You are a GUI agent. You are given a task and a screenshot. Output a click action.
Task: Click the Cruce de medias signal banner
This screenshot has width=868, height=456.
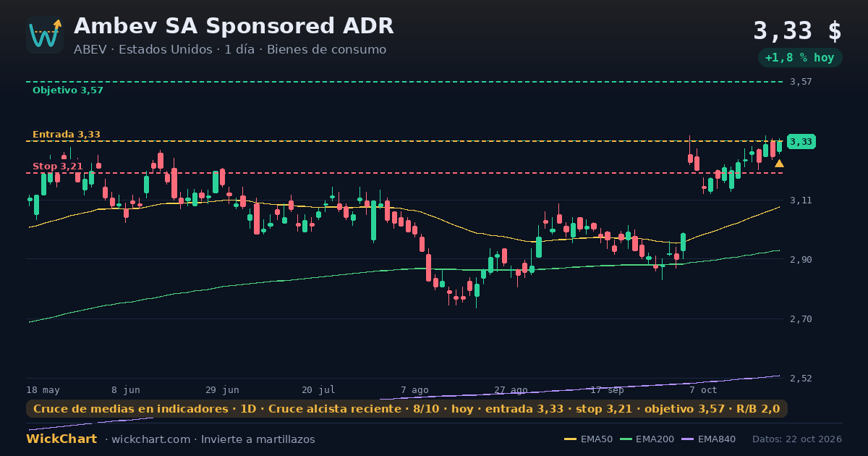tap(407, 409)
